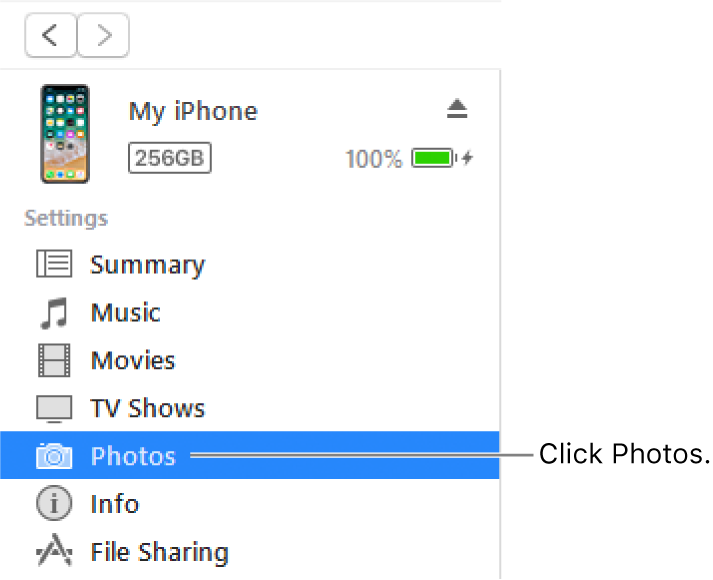Click the Info circle icon
The width and height of the screenshot is (713, 580).
point(54,504)
